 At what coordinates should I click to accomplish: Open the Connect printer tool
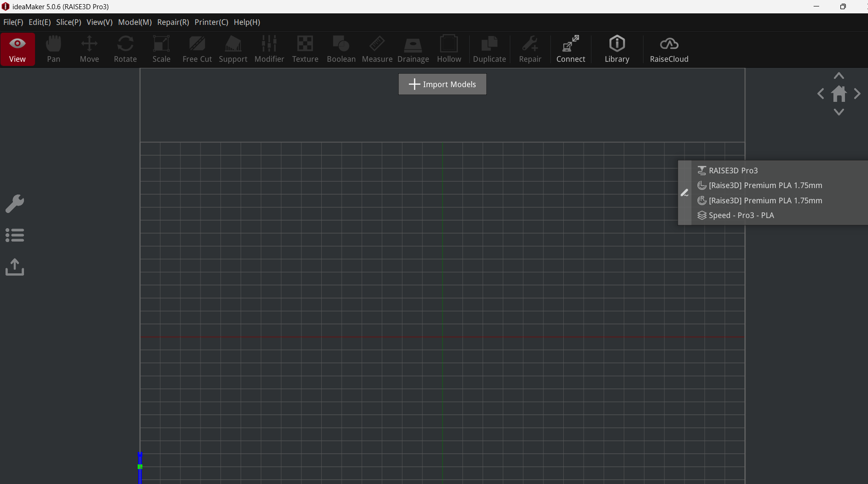[571, 49]
